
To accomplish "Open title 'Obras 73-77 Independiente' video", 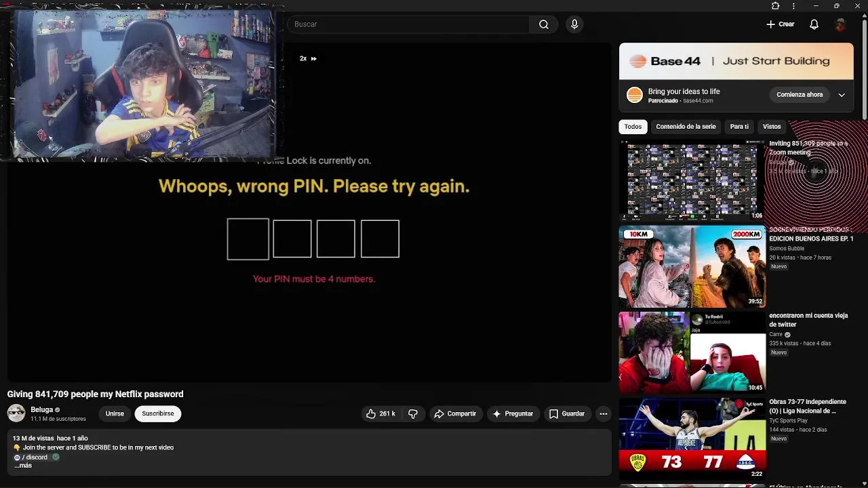I will (808, 406).
